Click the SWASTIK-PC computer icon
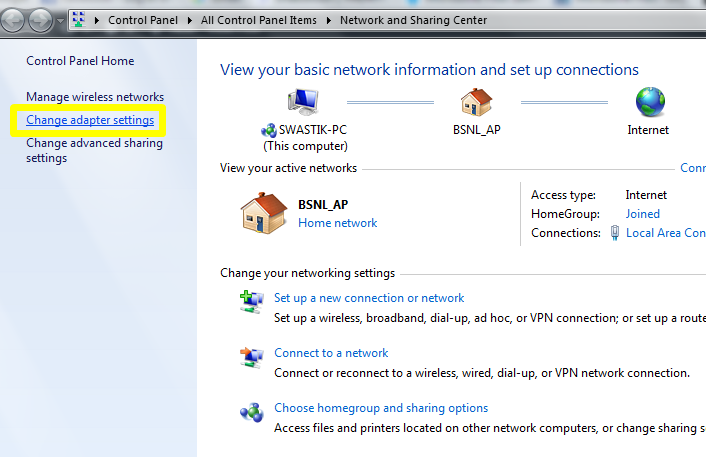The width and height of the screenshot is (706, 457). 303,102
